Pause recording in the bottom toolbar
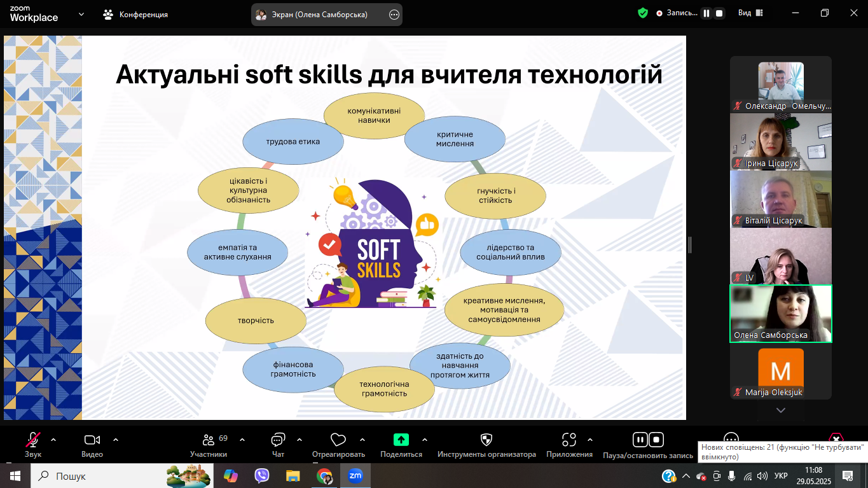Viewport: 868px width, 488px height. coord(640,440)
